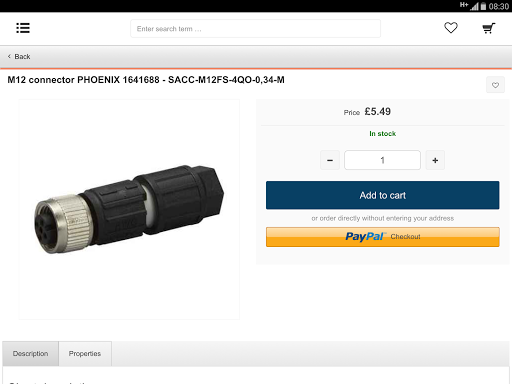Focus the search term input field
The height and width of the screenshot is (384, 512).
coord(255,29)
